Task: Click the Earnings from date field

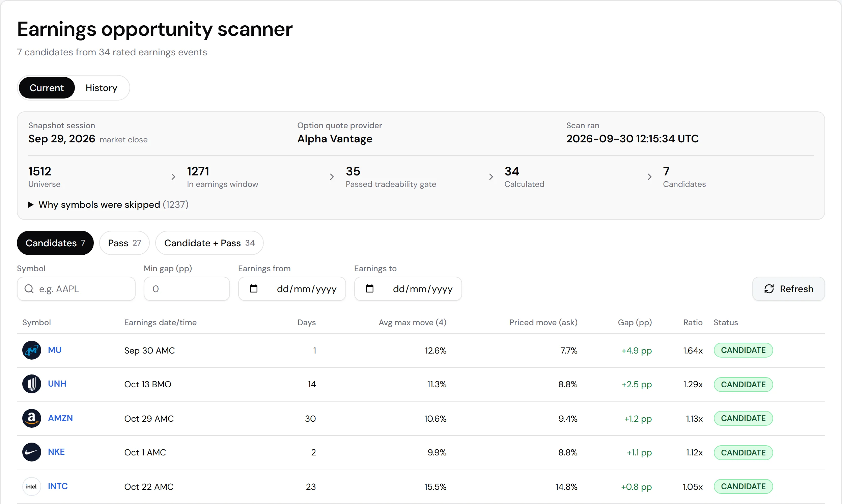Action: (x=292, y=289)
